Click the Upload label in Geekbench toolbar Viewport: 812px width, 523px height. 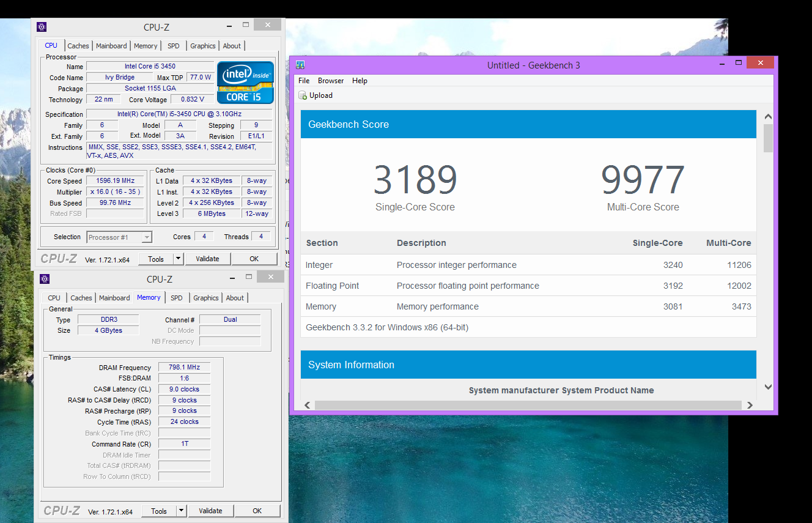[x=321, y=95]
